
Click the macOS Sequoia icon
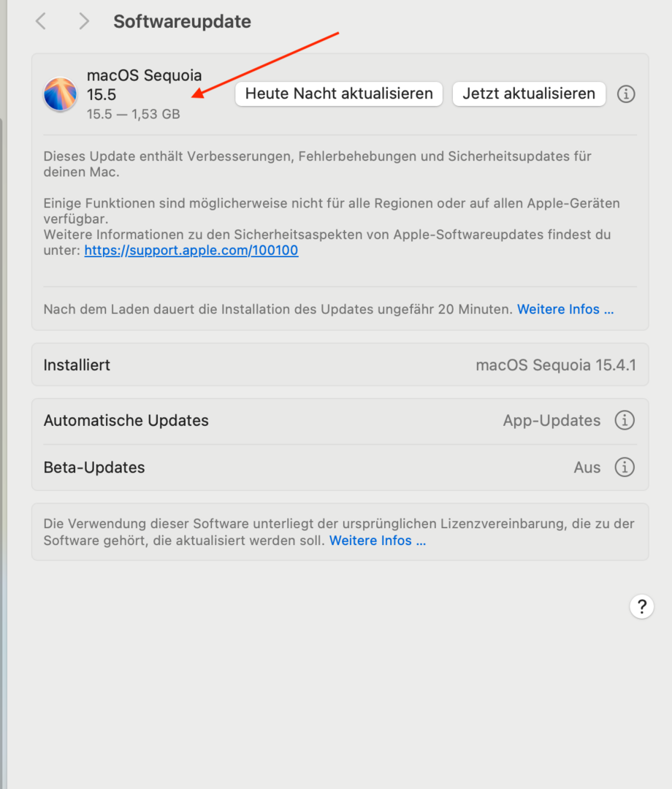tap(60, 94)
